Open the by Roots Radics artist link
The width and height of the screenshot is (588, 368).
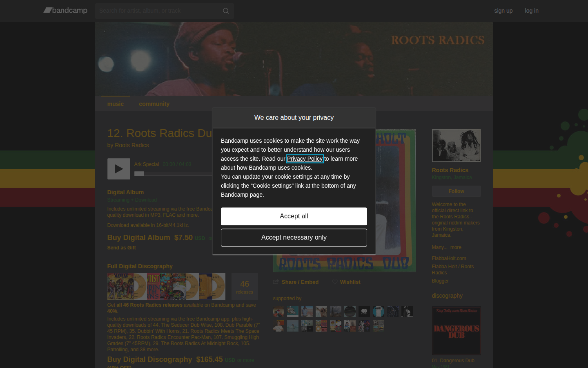click(x=131, y=145)
